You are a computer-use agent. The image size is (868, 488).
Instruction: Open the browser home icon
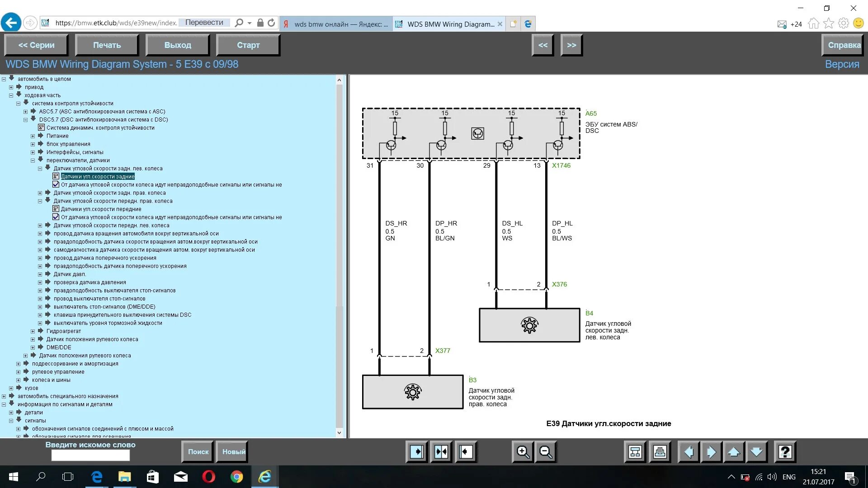tap(814, 23)
